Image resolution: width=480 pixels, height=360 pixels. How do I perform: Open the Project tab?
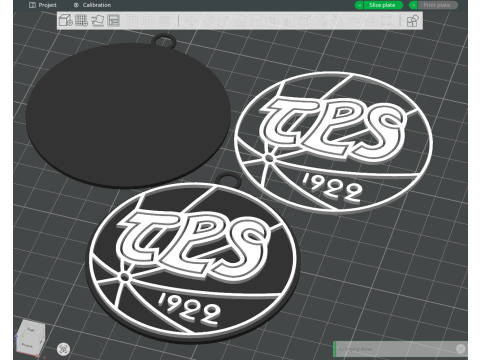click(43, 5)
